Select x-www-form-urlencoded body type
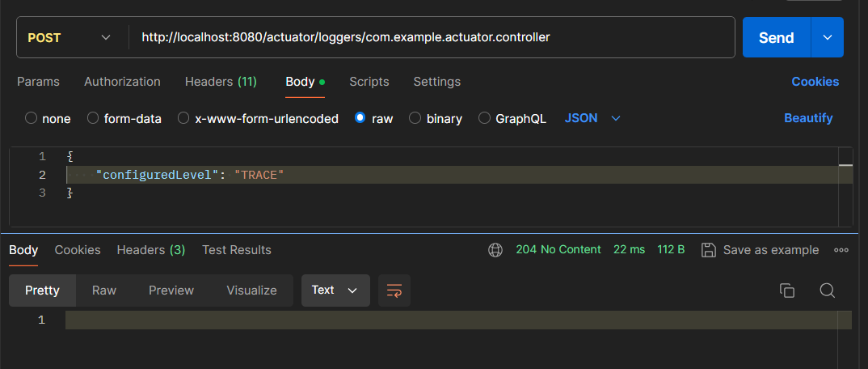The image size is (868, 369). point(183,118)
